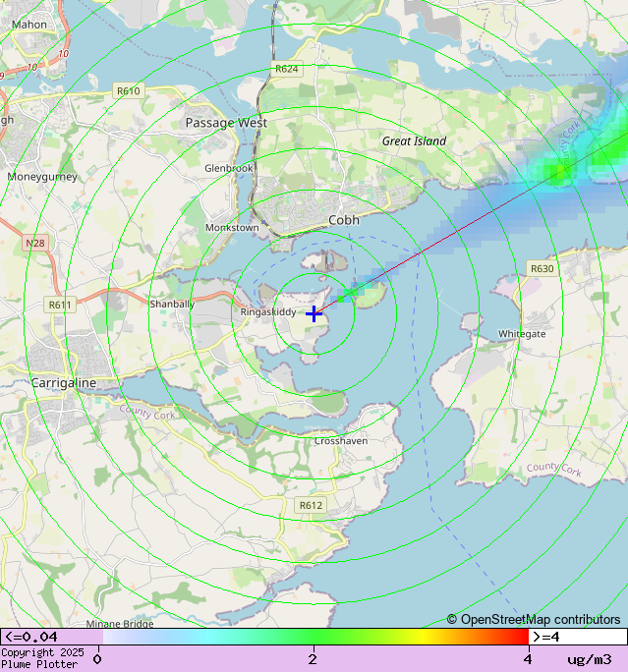Click the scale tick value 4
The image size is (628, 672).
click(x=528, y=659)
